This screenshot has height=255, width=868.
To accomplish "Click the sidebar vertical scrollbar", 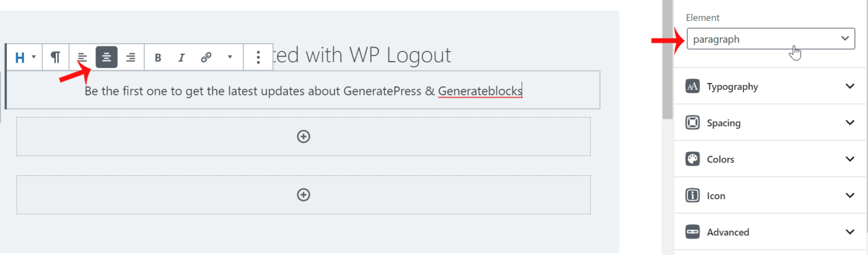I will [667, 68].
